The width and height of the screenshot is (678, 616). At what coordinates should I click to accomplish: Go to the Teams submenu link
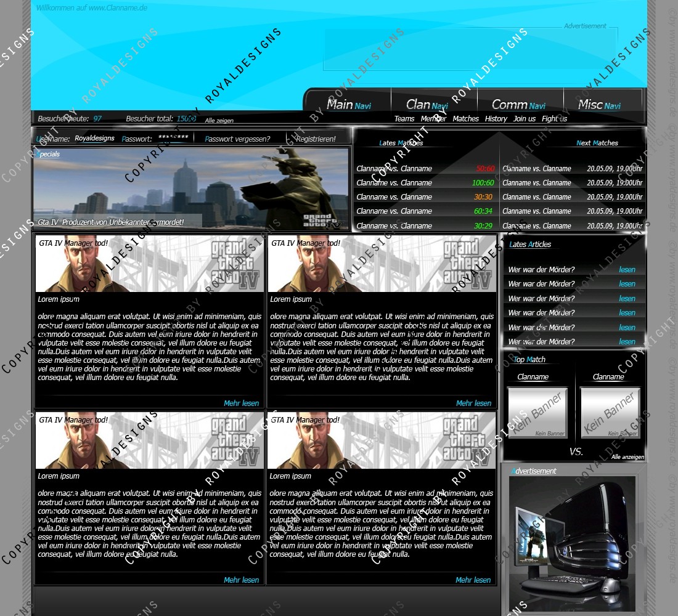coord(404,119)
